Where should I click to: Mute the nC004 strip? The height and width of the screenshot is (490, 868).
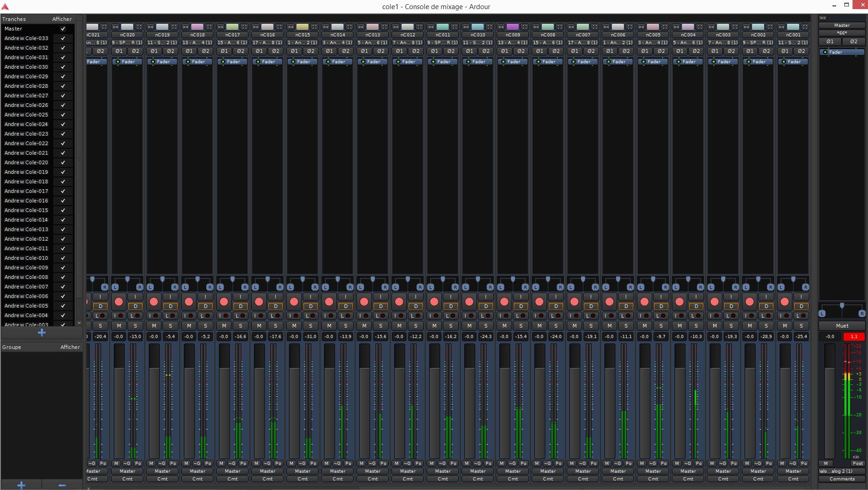680,326
